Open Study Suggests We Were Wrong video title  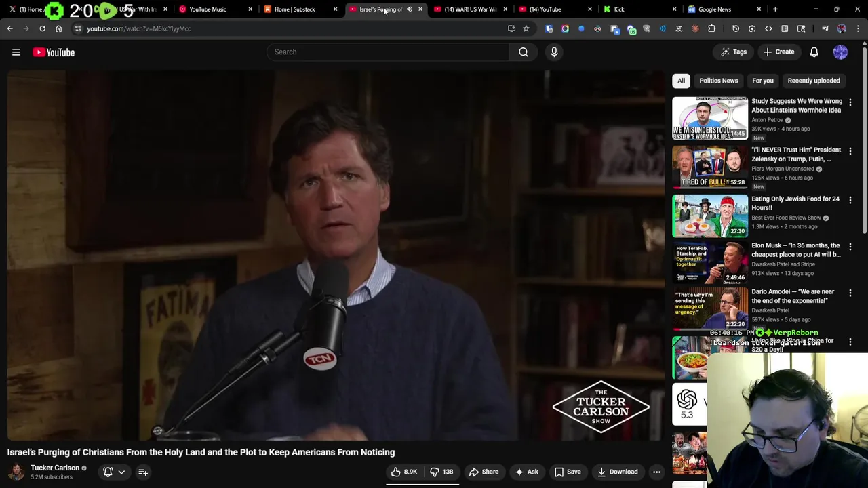[797, 106]
